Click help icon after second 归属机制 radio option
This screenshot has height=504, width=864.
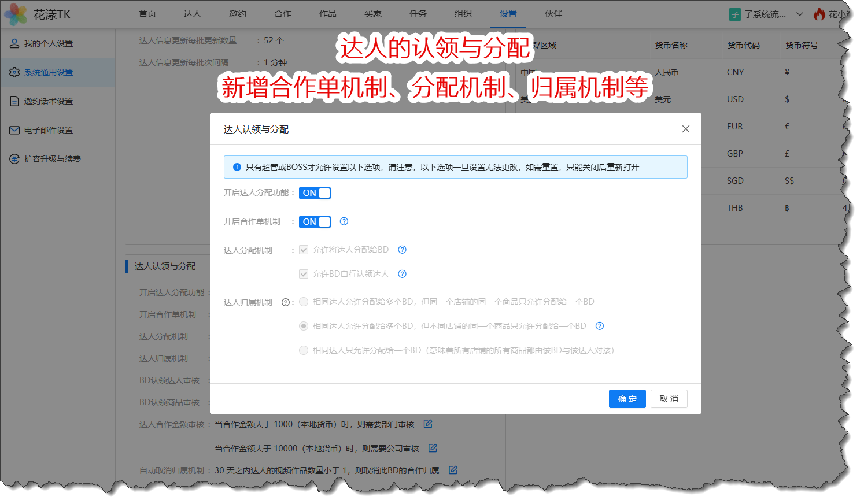(x=600, y=326)
